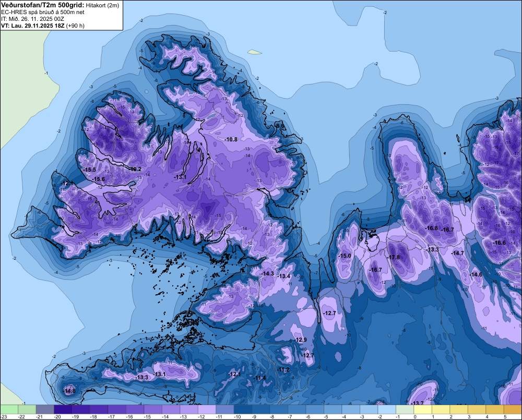Select the 'EC-HRES spá brúuð á 500m net' line
This screenshot has width=522, height=420.
(x=43, y=13)
